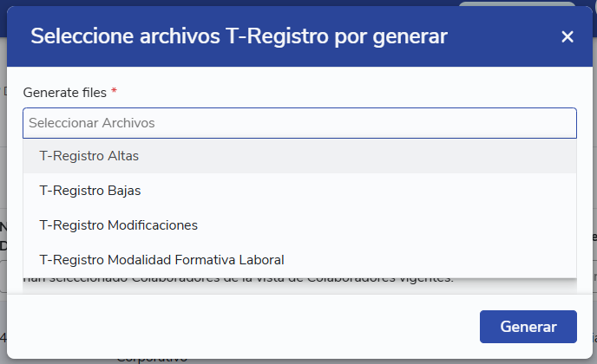The height and width of the screenshot is (364, 597).
Task: Click the blue dialog header bar
Action: click(299, 36)
